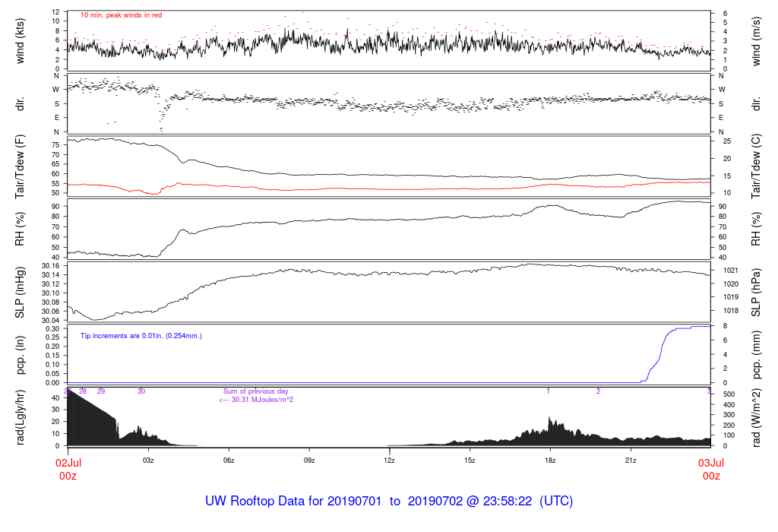Image resolution: width=778 pixels, height=532 pixels.
Task: Click the 'SLP (hPa)' axis label
Action: coord(756,293)
